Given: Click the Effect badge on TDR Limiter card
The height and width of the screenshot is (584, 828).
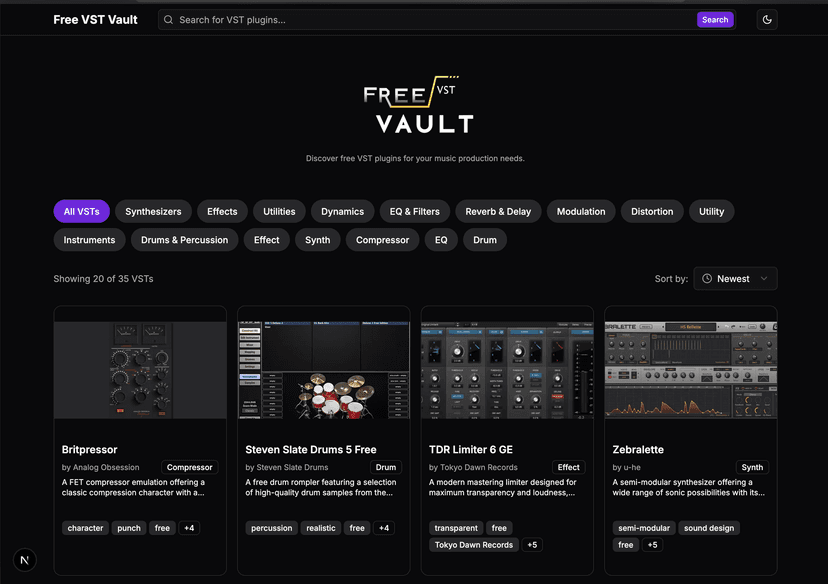Looking at the screenshot, I should [x=568, y=467].
